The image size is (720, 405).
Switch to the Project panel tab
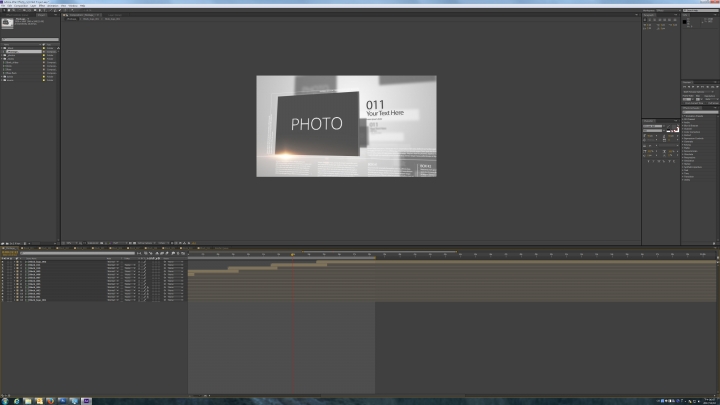click(41, 15)
